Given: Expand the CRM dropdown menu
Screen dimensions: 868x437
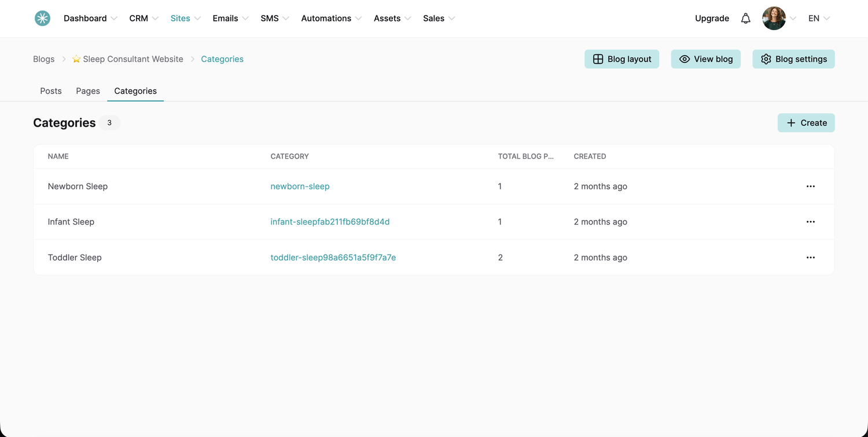Looking at the screenshot, I should [x=144, y=19].
